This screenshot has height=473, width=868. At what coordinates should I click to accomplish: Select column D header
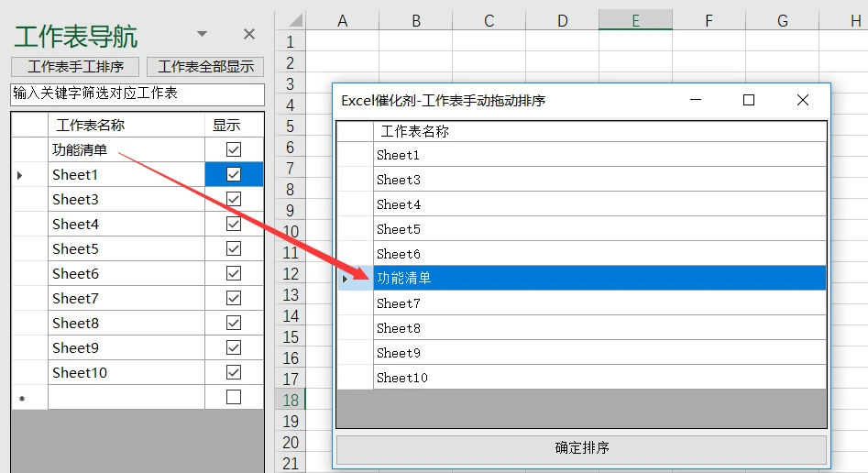pyautogui.click(x=563, y=21)
